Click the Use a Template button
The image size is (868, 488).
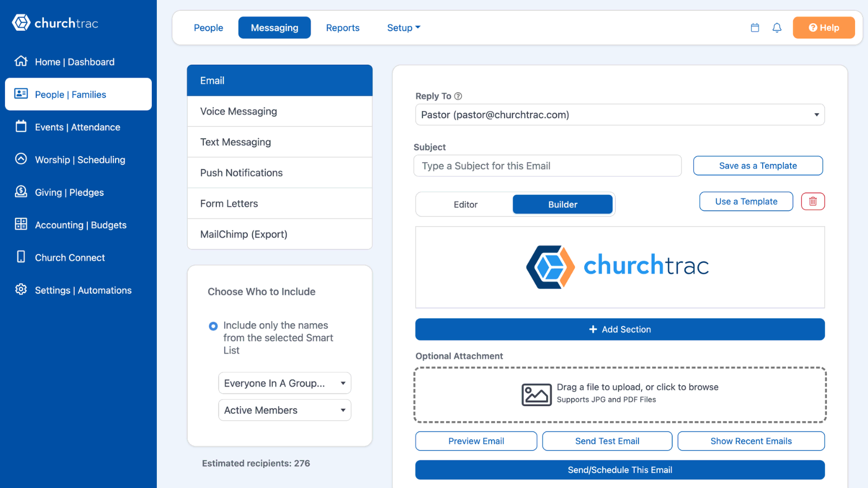pyautogui.click(x=746, y=201)
